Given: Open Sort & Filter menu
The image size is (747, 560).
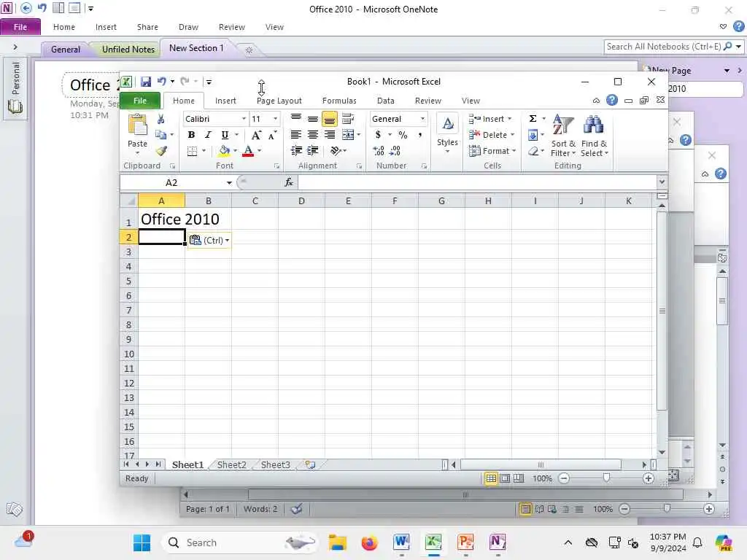Looking at the screenshot, I should (x=563, y=135).
